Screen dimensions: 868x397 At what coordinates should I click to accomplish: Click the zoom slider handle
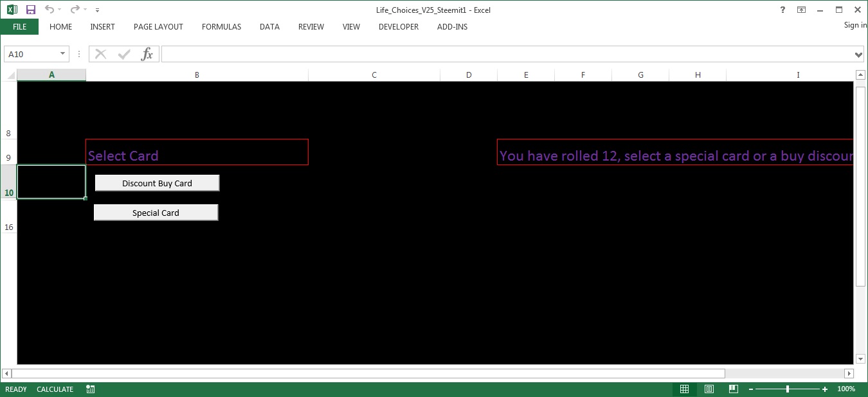(788, 389)
